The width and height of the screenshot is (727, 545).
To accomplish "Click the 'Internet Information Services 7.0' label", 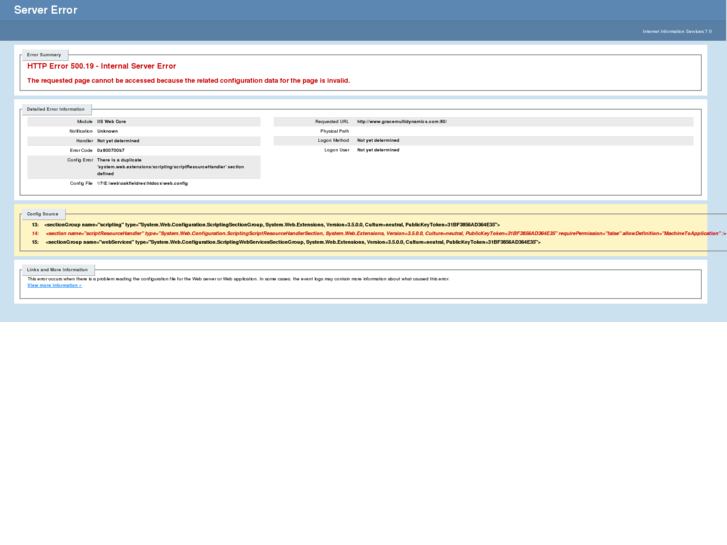I will pos(677,32).
